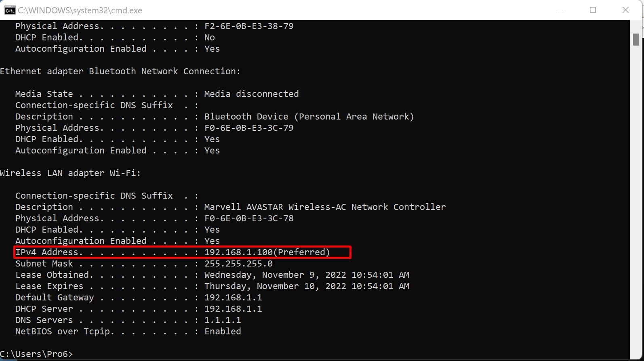Click the Default Gateway value 192.168.1.1
This screenshot has height=361, width=644.
pos(233,298)
